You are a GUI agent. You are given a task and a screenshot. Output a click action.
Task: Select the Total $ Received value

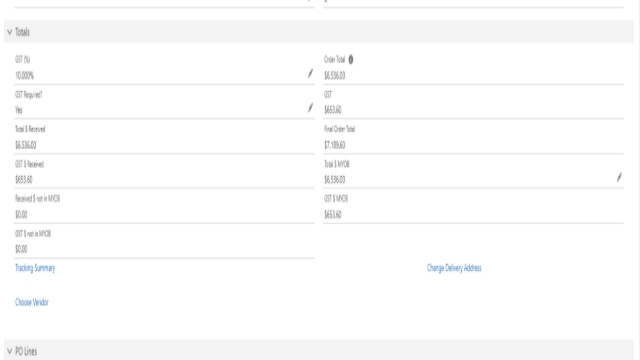click(26, 145)
